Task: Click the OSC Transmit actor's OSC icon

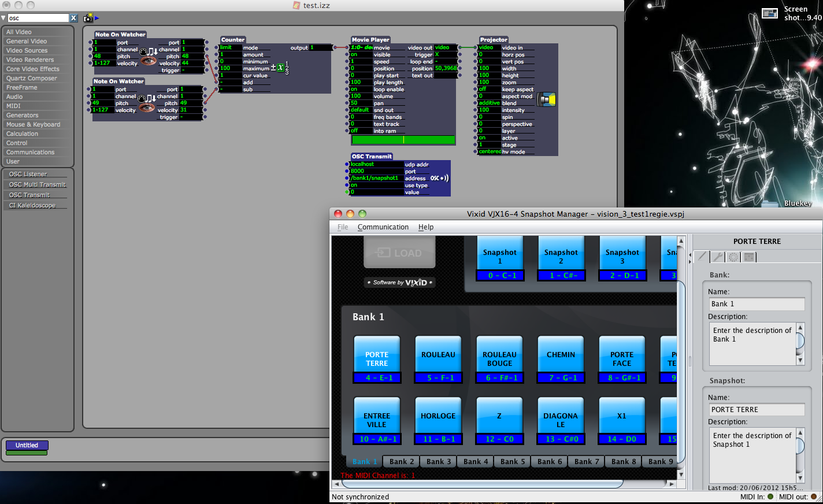Action: coord(439,178)
